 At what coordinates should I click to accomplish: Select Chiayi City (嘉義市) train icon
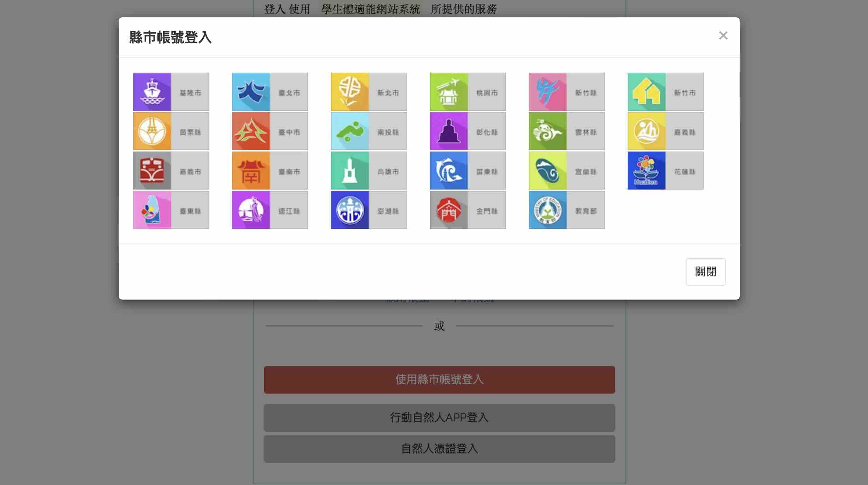[152, 171]
